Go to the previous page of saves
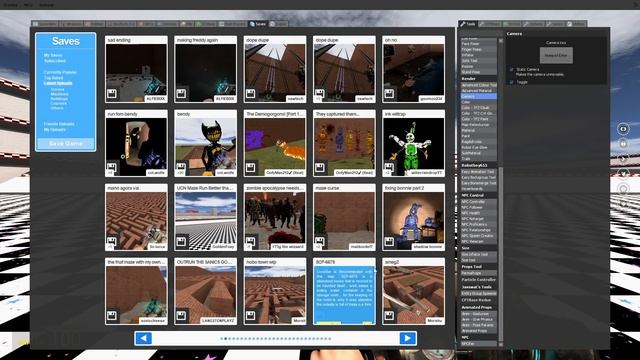 [143, 338]
